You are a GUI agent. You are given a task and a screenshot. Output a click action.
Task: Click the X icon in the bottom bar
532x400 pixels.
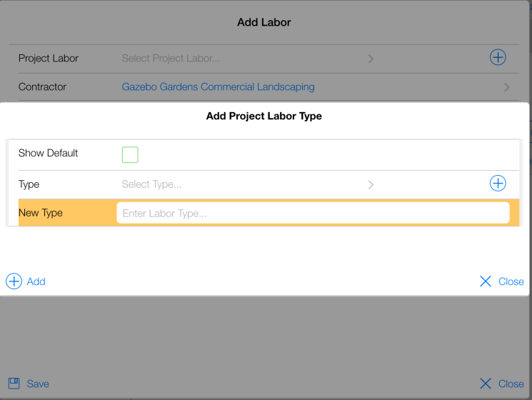coord(486,384)
